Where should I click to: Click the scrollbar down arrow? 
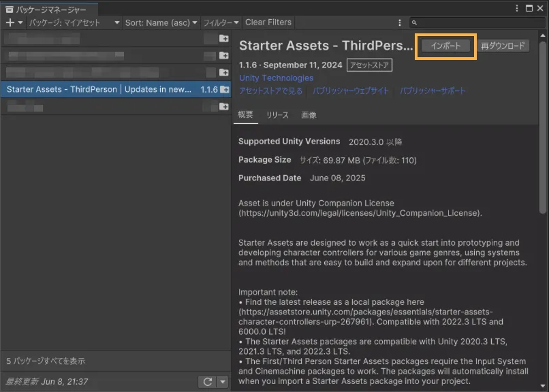coord(543,386)
